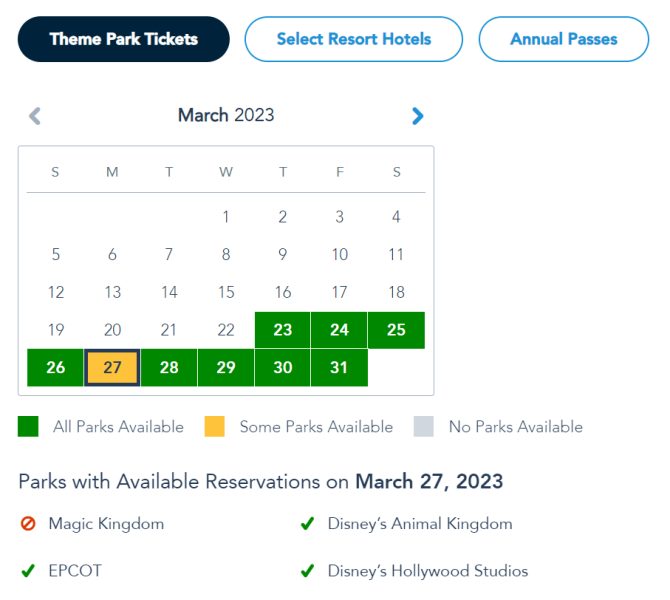Open the Theme Park Tickets tab
The image size is (670, 600).
coord(124,40)
